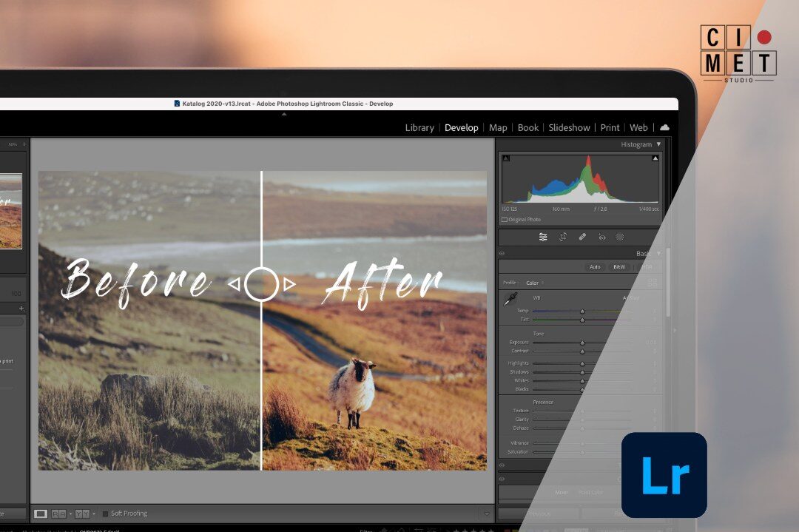Toggle the Basic panel eye visibility icon
The height and width of the screenshot is (532, 799).
tap(502, 254)
